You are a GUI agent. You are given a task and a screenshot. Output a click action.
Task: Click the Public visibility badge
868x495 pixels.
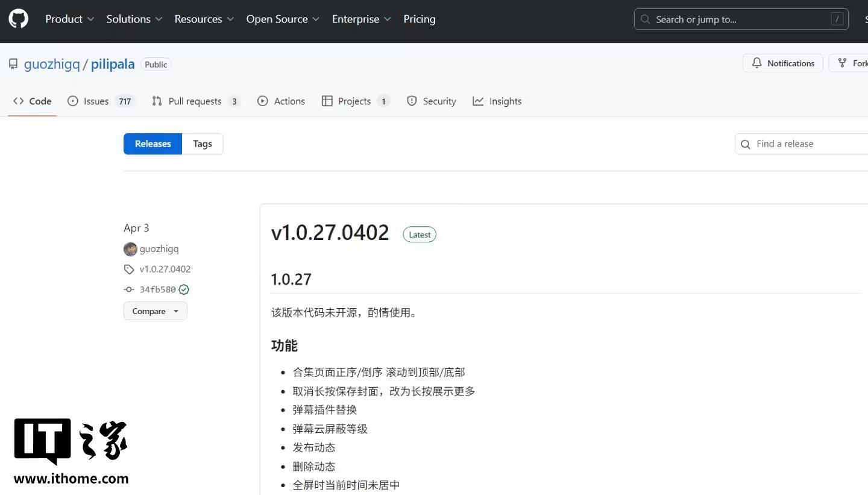[156, 65]
